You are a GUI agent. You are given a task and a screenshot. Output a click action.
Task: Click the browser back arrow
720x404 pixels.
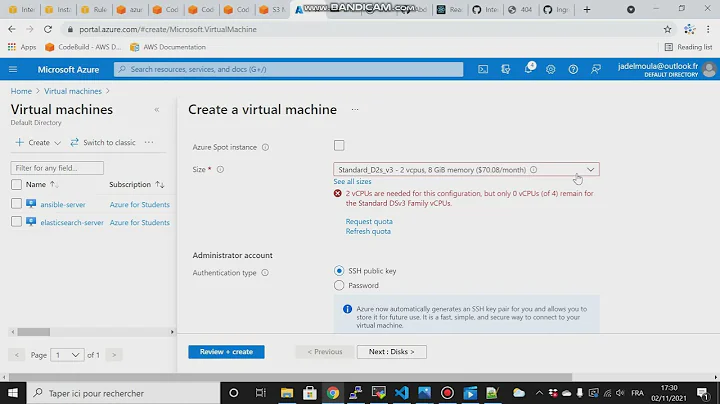(11, 29)
